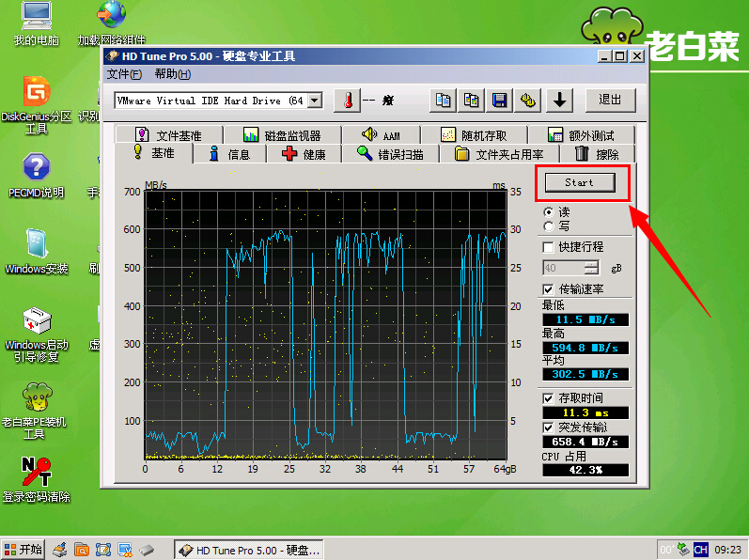
Task: Open the load network components desktop icon
Action: point(111,23)
